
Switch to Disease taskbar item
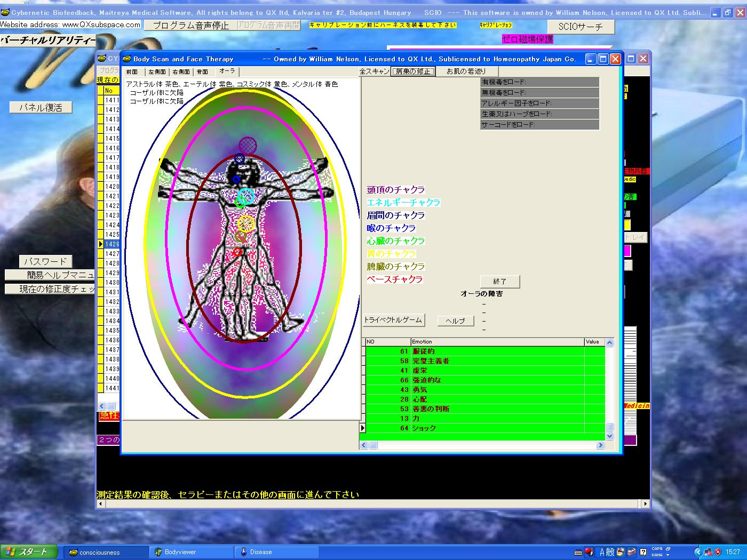276,552
